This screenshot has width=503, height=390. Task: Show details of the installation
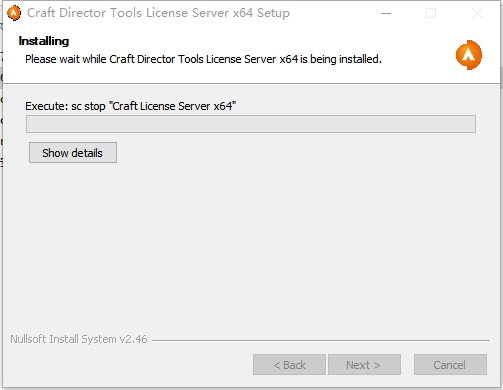coord(73,153)
